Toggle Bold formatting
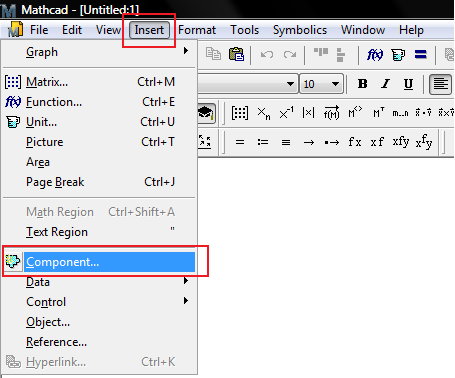The image size is (455, 378). (362, 84)
